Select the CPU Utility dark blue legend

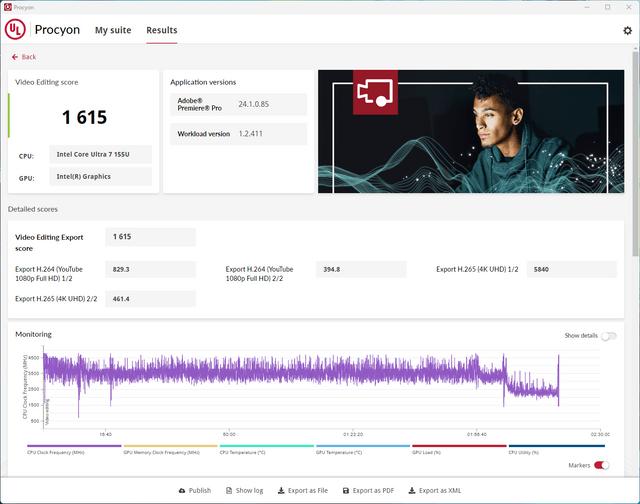pos(557,449)
